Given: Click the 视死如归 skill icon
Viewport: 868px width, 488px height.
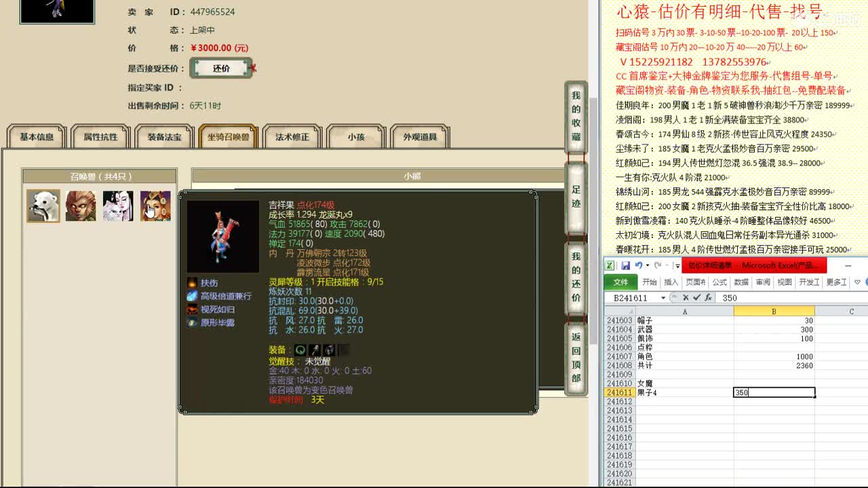Looking at the screenshot, I should 193,309.
